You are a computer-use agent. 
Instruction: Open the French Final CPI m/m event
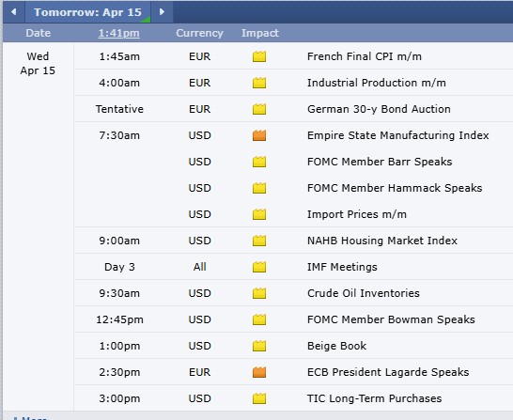pos(365,56)
